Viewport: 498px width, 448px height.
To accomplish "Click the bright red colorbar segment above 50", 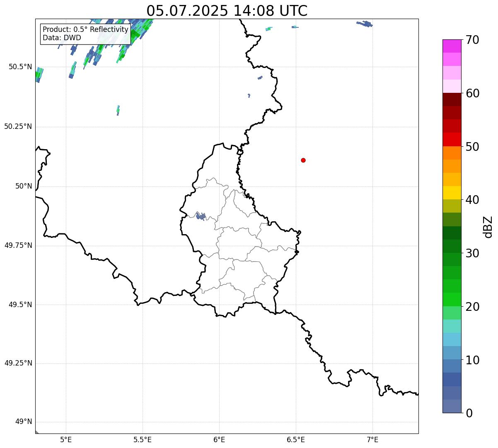I will point(452,140).
